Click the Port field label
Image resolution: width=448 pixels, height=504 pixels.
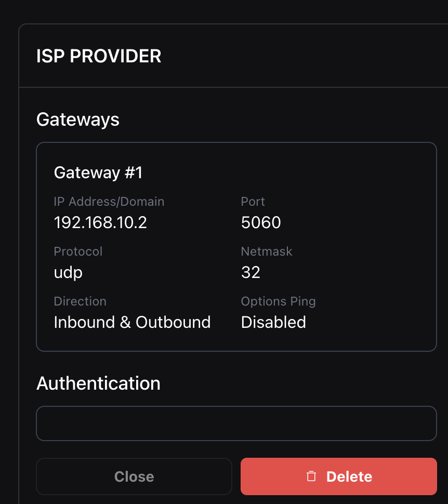(x=253, y=202)
